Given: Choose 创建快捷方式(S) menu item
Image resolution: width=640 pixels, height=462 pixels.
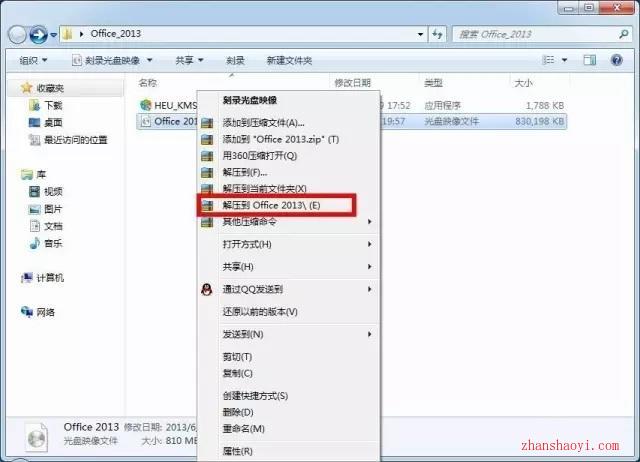Looking at the screenshot, I should [x=289, y=395].
